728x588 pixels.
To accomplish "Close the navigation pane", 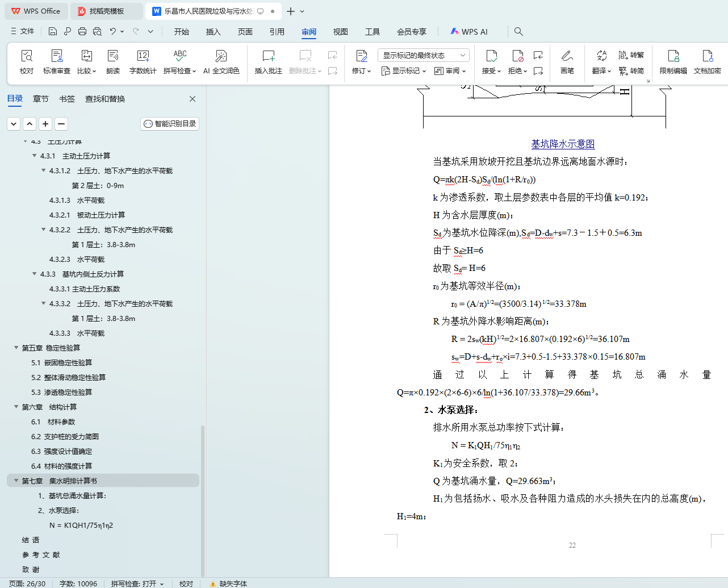I will click(193, 99).
